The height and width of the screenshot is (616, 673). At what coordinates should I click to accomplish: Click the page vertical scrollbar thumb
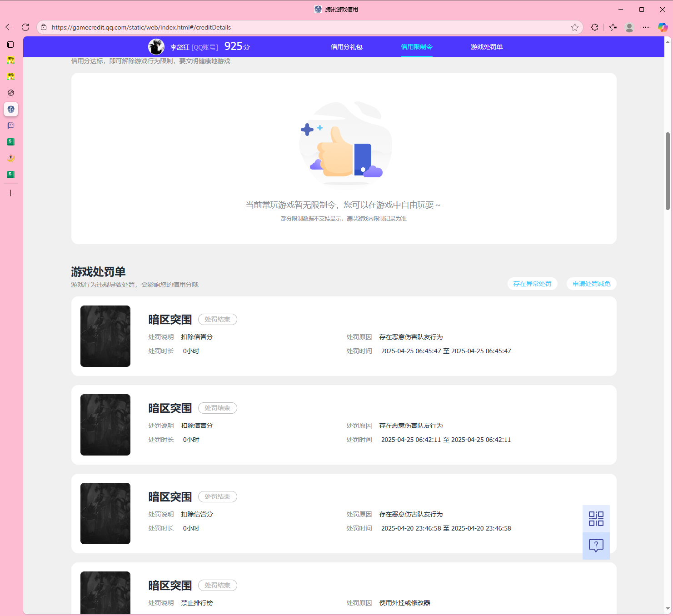coord(668,171)
